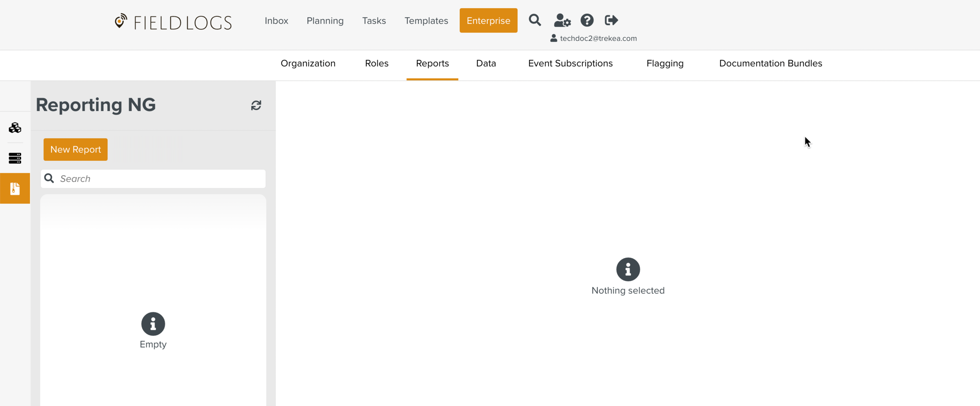Go to the Inbox menu

tap(276, 21)
